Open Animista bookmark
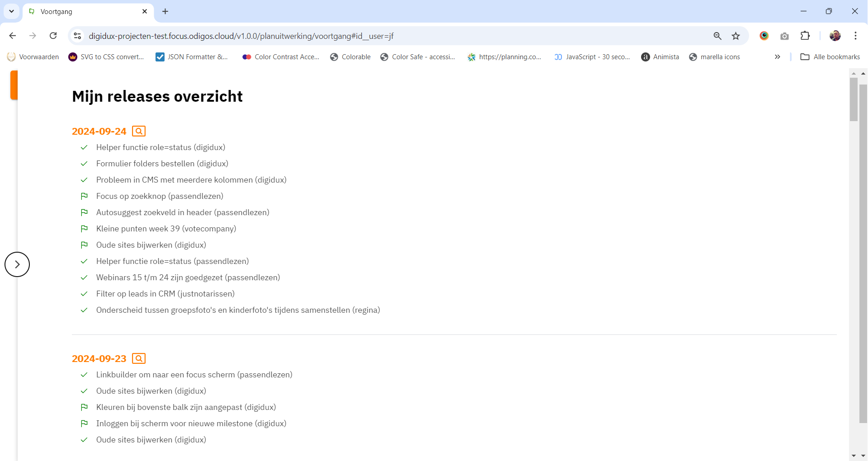Screen dimensions: 868x461 660,57
